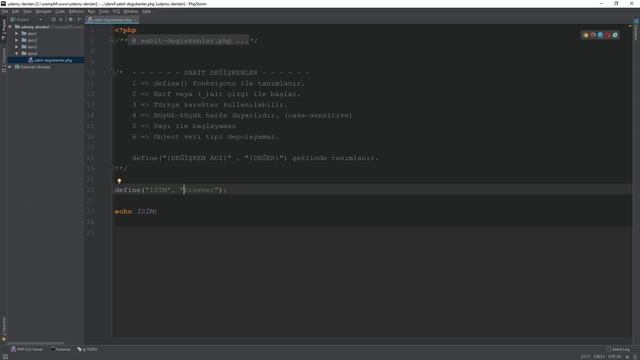Open the Window menu

coord(131,12)
